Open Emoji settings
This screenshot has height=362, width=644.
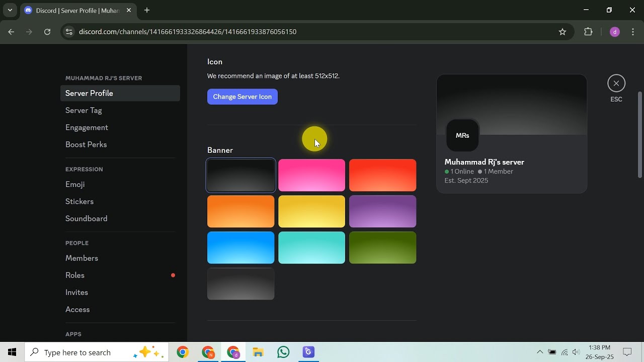click(120, 185)
